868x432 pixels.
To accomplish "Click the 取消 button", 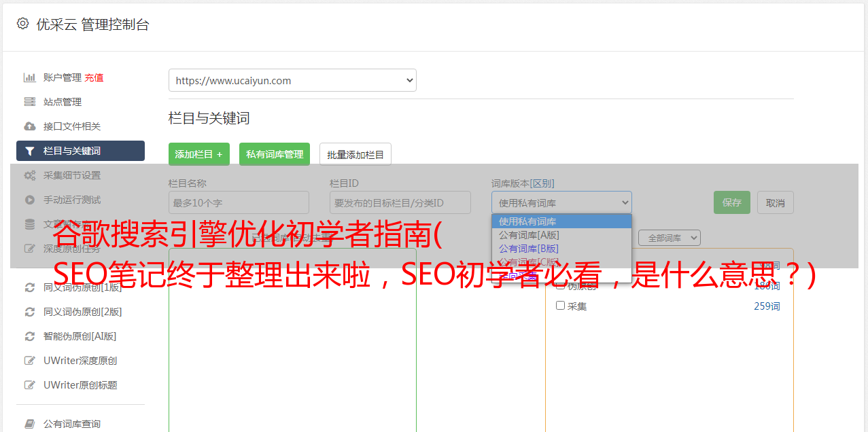I will coord(776,202).
